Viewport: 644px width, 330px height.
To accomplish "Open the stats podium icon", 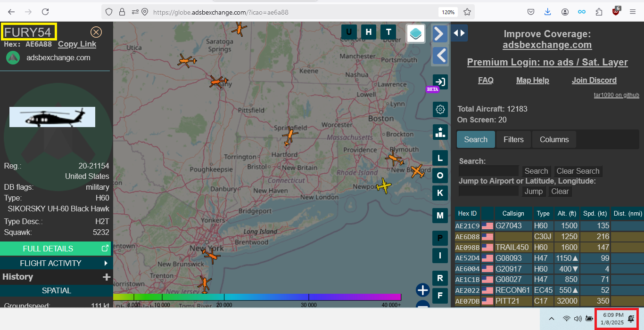I will (x=440, y=132).
